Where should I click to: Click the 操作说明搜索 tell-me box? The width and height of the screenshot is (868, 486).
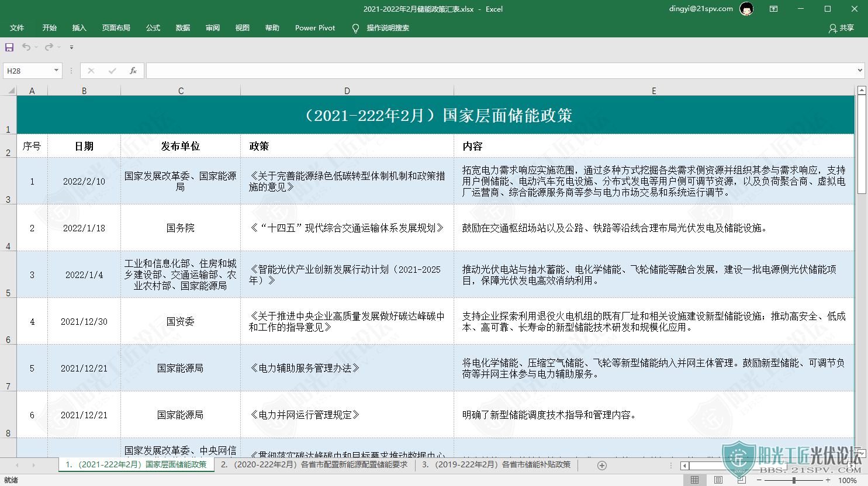(388, 28)
